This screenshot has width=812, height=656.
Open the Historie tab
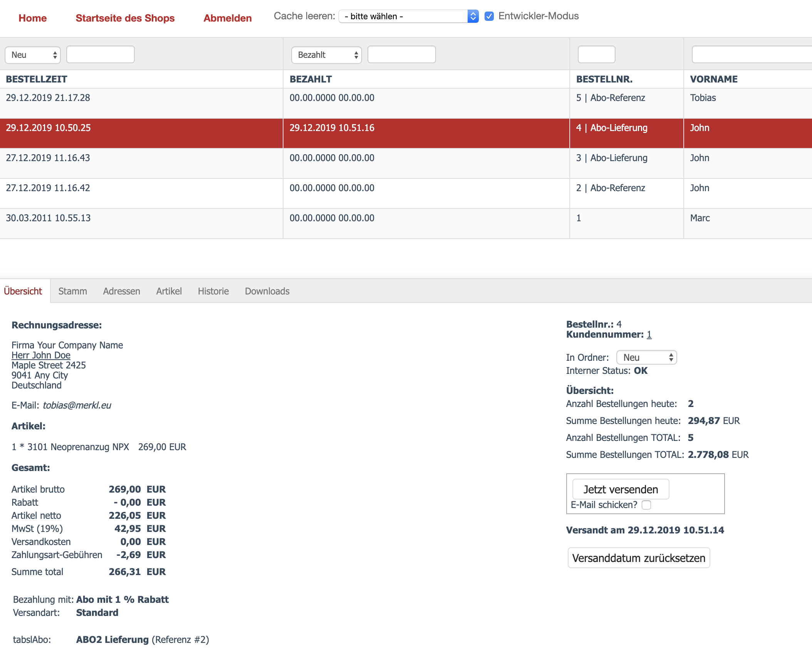click(x=213, y=291)
